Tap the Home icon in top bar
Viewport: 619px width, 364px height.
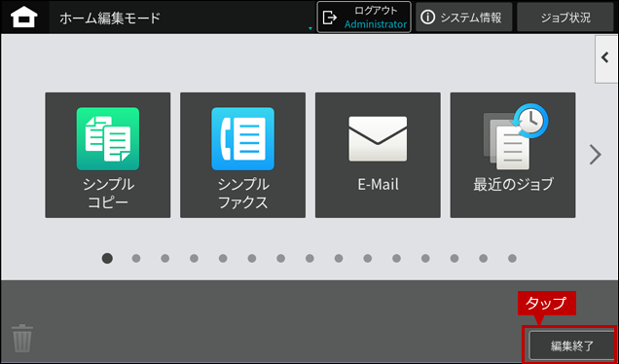[24, 18]
